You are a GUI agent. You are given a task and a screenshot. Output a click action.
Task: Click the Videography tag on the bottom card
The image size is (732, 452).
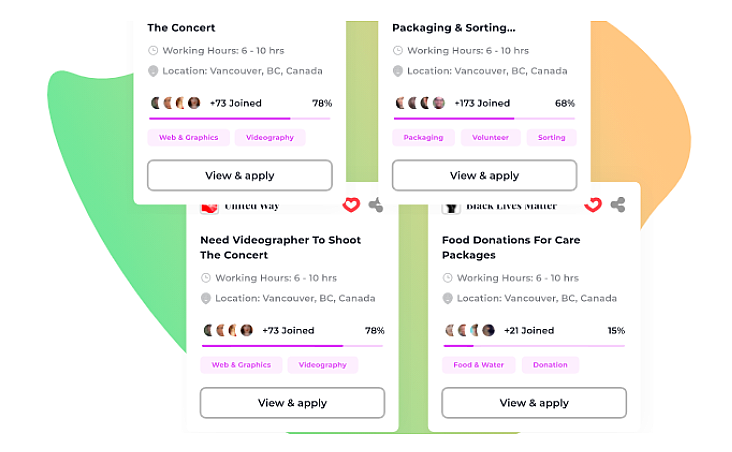pyautogui.click(x=323, y=365)
